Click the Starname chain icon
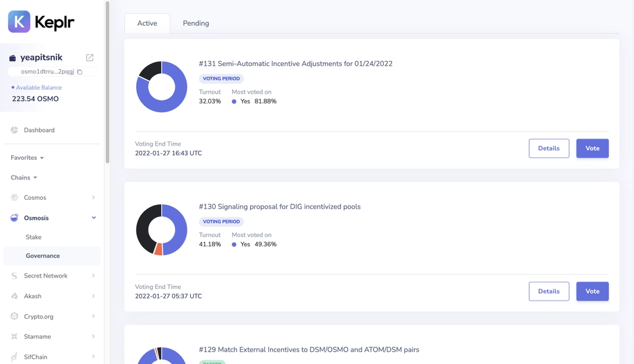Viewport: 634px width, 364px height. pyautogui.click(x=15, y=336)
